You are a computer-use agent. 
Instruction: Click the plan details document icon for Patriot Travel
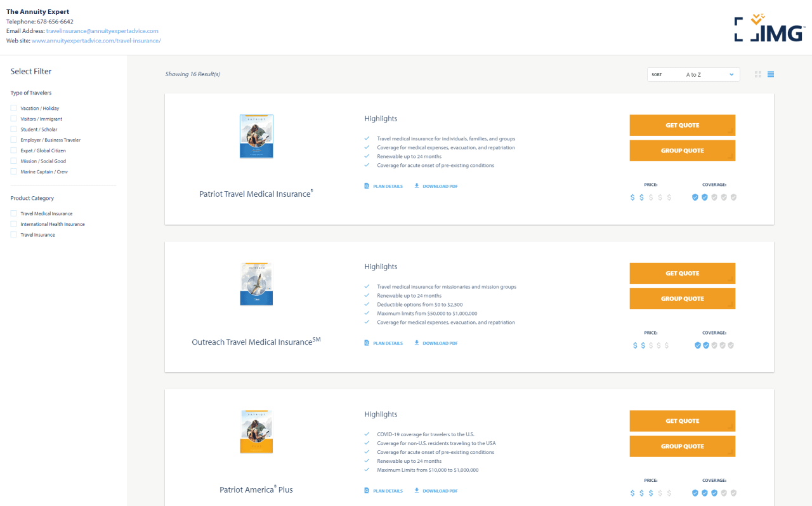[366, 185]
